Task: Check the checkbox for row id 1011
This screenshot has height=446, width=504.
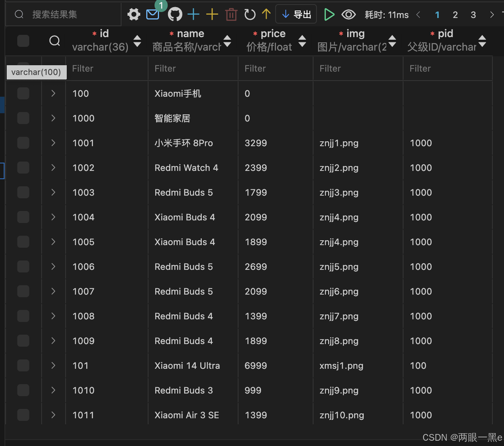Action: pos(23,415)
